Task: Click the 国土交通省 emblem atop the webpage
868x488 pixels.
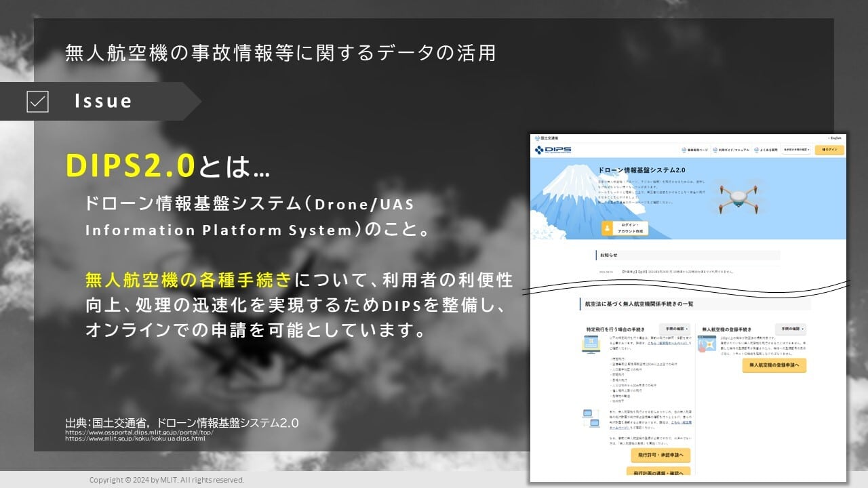Action: click(x=537, y=138)
